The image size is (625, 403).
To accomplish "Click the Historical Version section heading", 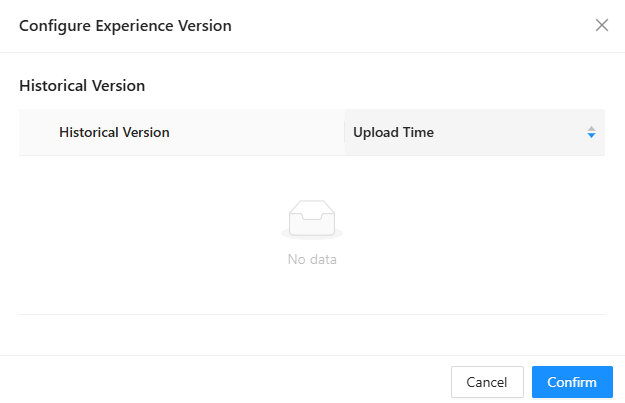I will coord(82,86).
